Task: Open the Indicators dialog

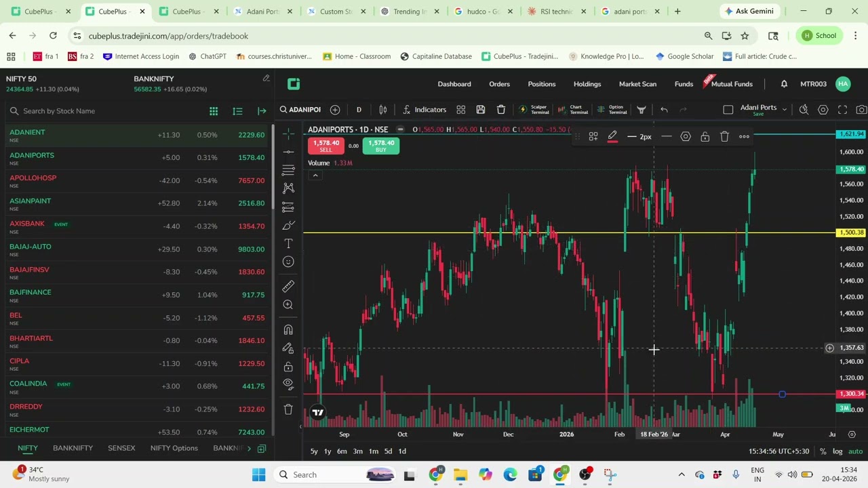Action: coord(425,110)
